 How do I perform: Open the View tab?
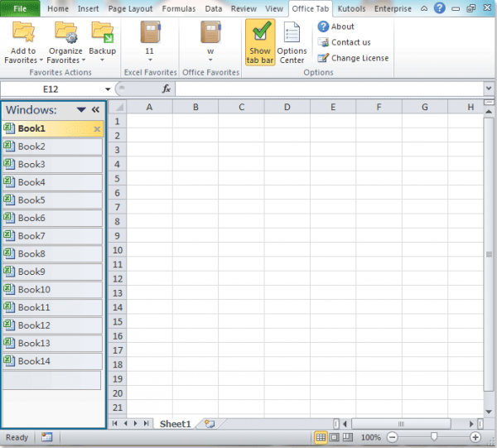274,9
